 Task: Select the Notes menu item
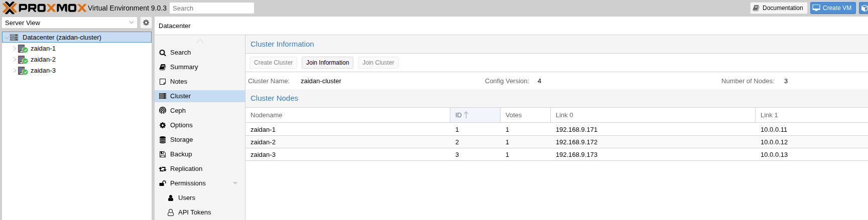[178, 82]
